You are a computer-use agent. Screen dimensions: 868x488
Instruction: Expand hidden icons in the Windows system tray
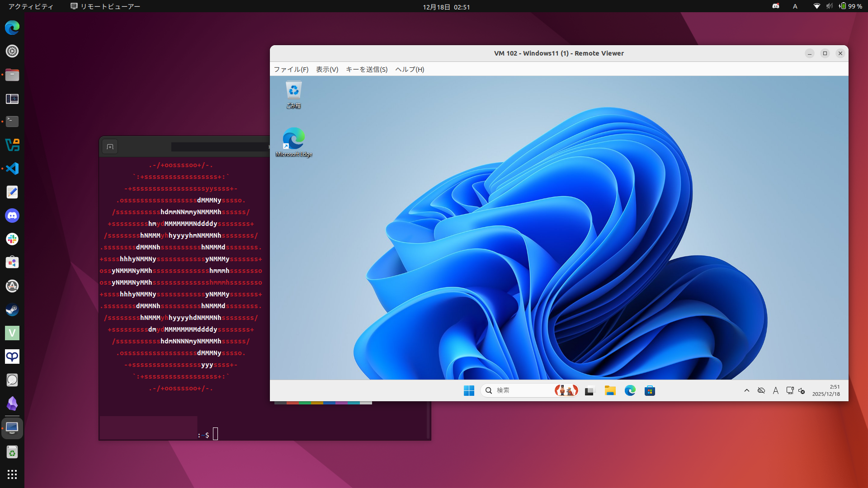746,390
